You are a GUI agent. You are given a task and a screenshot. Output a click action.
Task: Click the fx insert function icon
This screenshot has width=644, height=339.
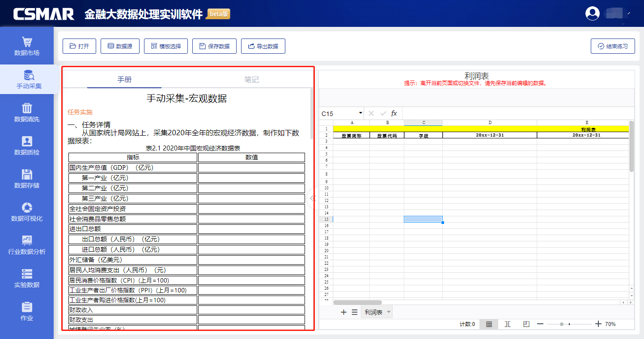coord(394,114)
